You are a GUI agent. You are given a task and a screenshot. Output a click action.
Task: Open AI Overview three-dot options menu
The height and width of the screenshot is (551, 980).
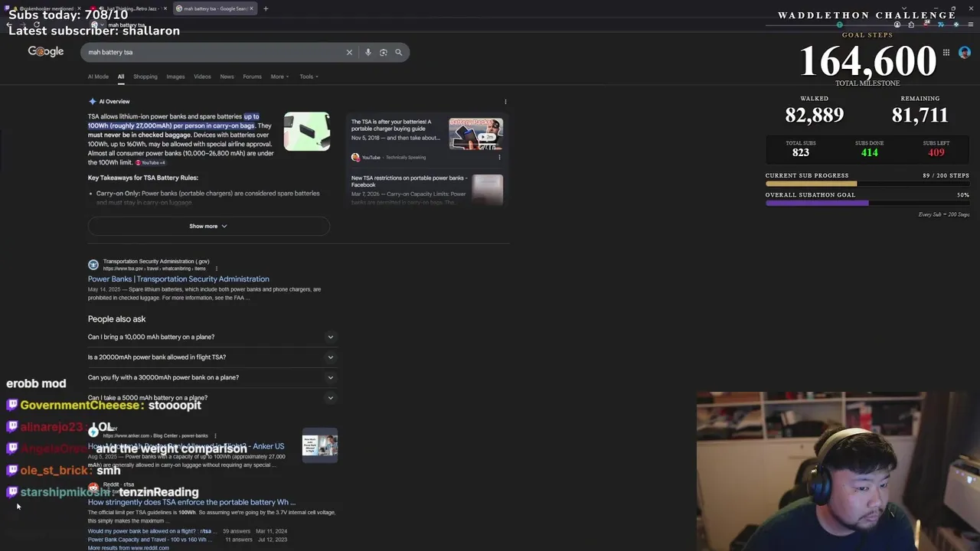click(x=505, y=102)
